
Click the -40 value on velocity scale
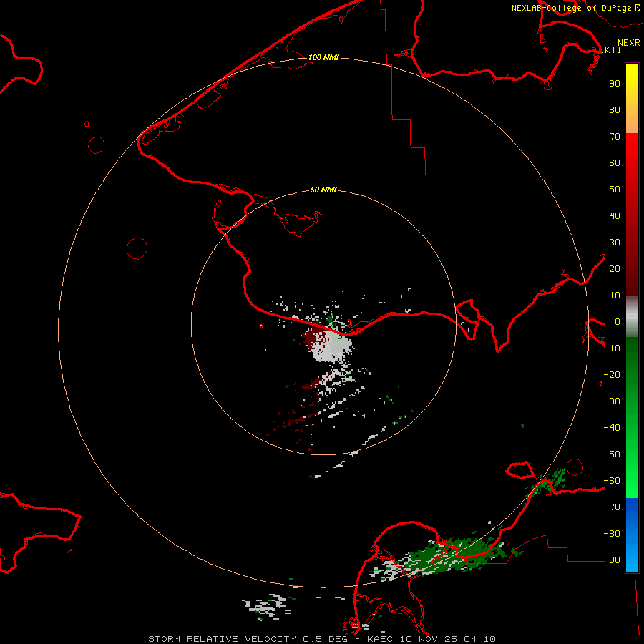point(612,428)
